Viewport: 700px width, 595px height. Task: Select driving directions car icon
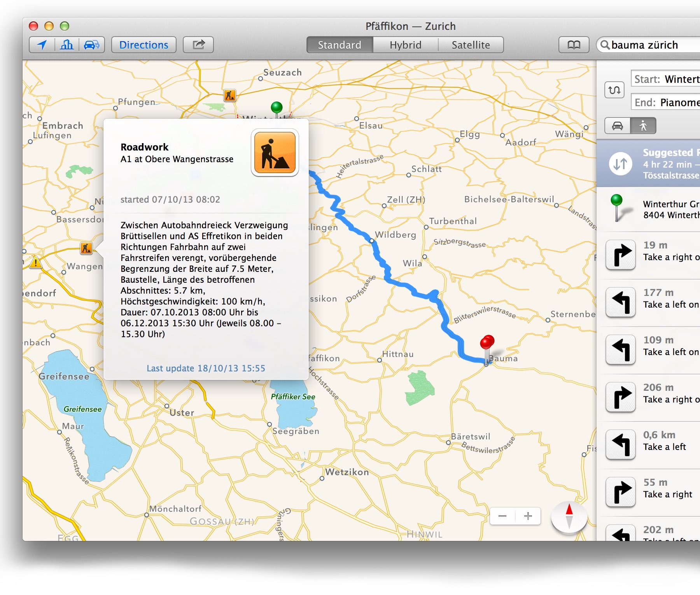(618, 126)
